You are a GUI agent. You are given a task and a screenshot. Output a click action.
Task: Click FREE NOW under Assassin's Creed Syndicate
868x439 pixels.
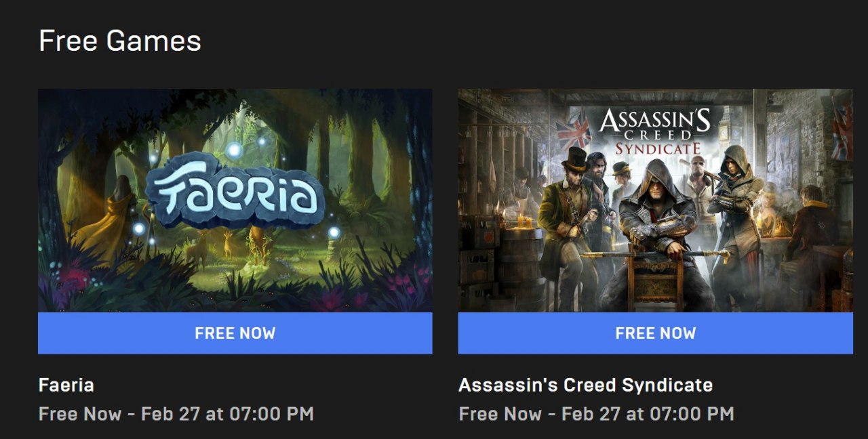tap(655, 333)
